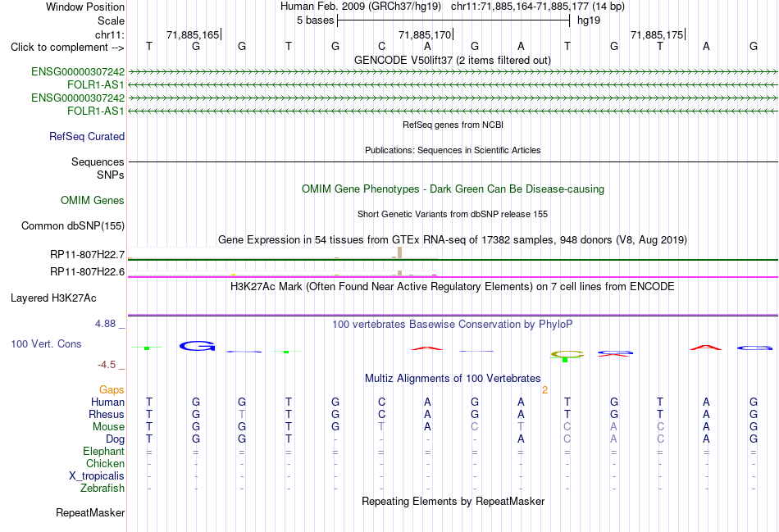Screen dimensions: 779x532
Task: Click the 71,885,165 position marker
Action: point(194,34)
